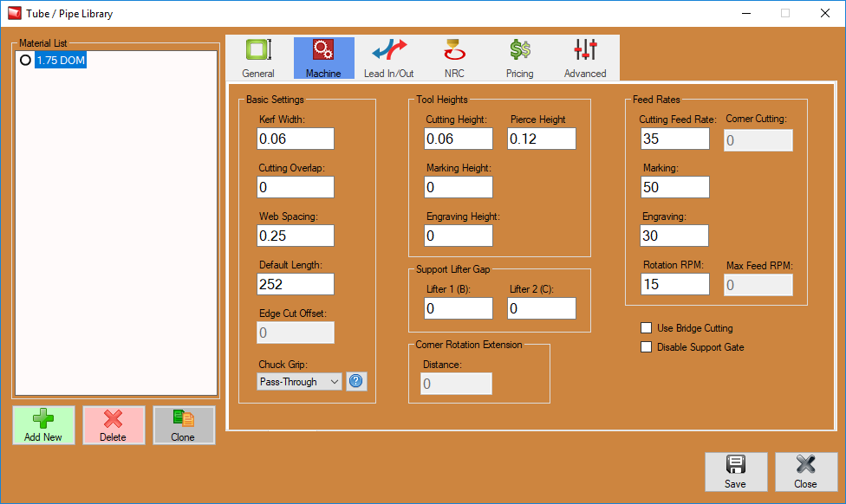846x504 pixels.
Task: Click the Marking feed rate field
Action: tap(675, 188)
